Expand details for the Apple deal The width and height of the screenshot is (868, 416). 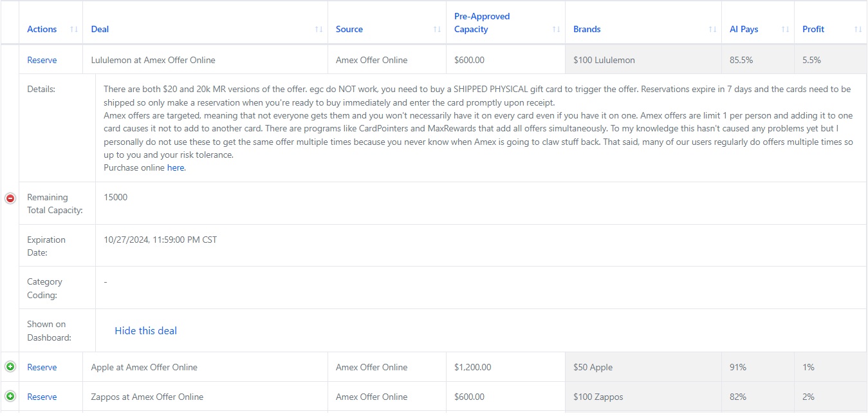tap(10, 366)
